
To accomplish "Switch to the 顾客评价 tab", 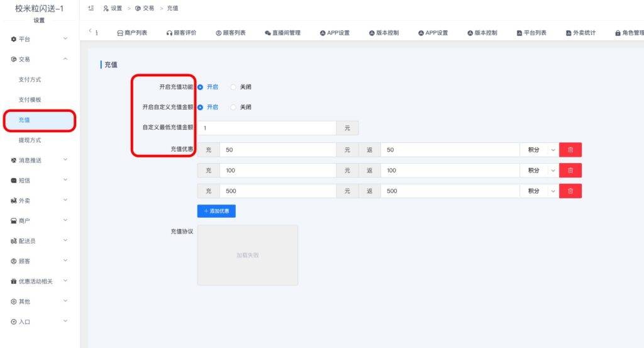I will tap(181, 33).
